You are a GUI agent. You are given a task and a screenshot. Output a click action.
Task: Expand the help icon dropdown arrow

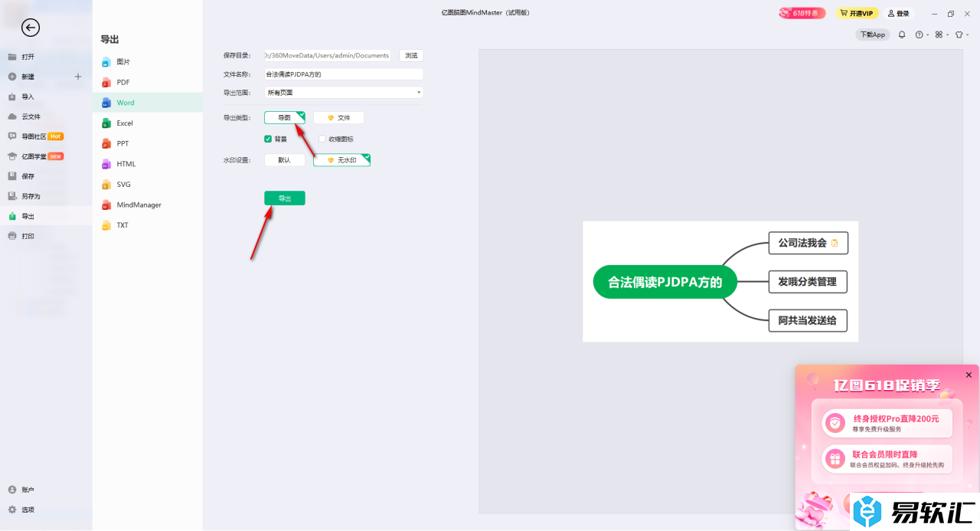click(928, 35)
